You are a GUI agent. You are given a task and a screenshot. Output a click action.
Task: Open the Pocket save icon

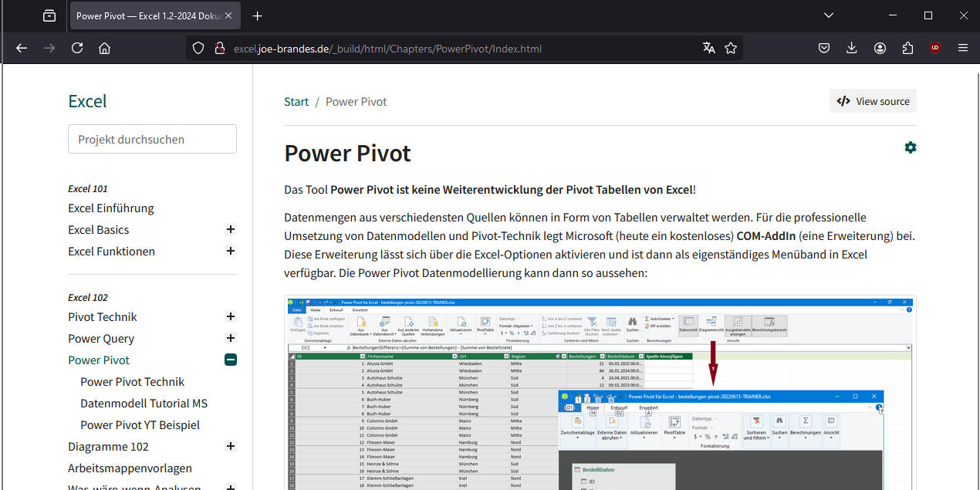[x=824, y=48]
